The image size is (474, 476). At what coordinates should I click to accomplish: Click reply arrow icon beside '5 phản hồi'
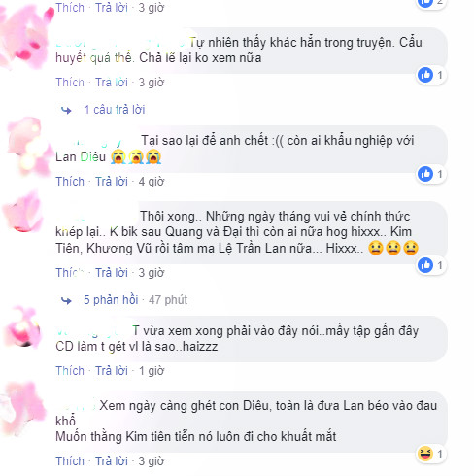coord(66,301)
